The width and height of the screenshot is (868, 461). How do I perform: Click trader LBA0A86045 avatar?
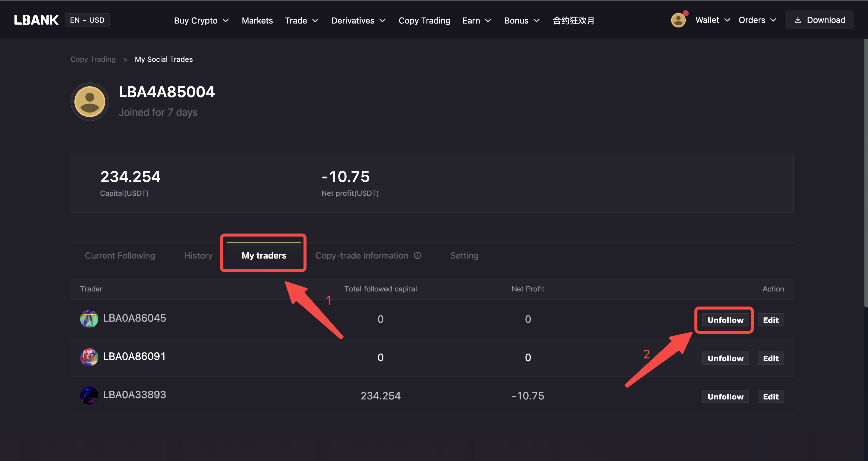point(89,319)
